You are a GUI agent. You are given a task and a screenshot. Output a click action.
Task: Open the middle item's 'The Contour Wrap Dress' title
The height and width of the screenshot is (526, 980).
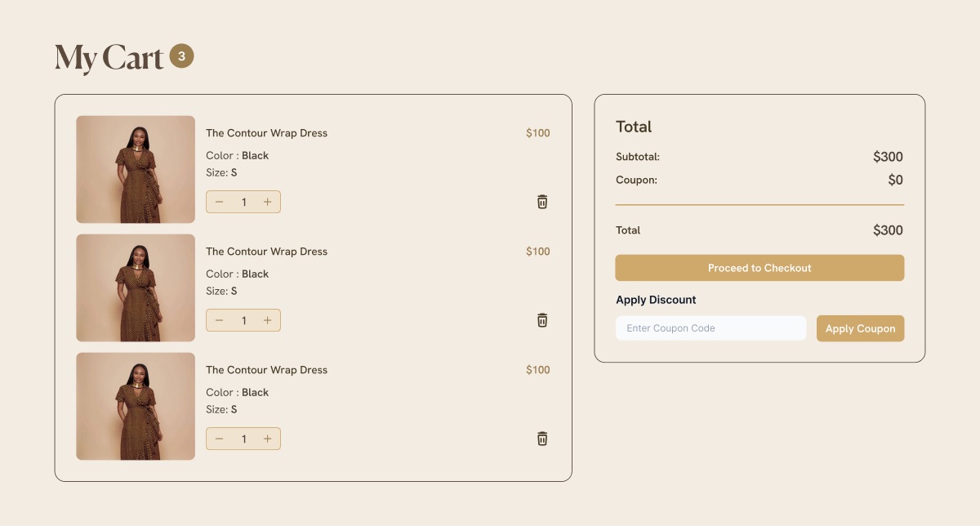pyautogui.click(x=266, y=252)
